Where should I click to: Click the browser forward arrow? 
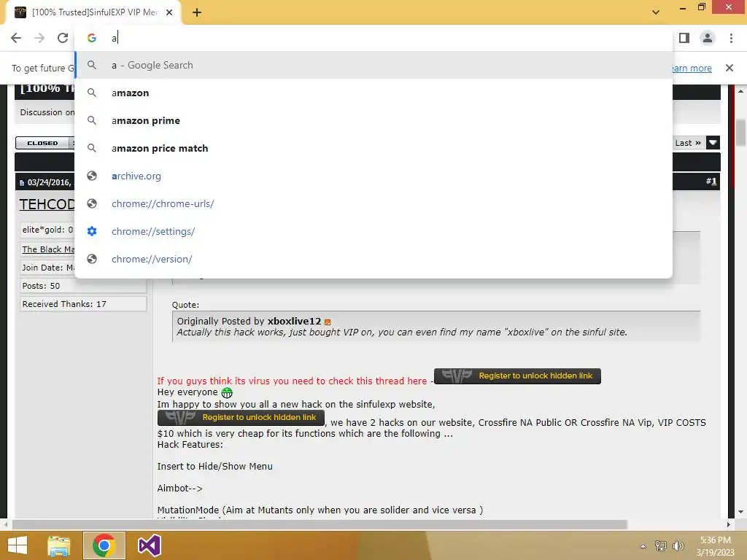[39, 38]
